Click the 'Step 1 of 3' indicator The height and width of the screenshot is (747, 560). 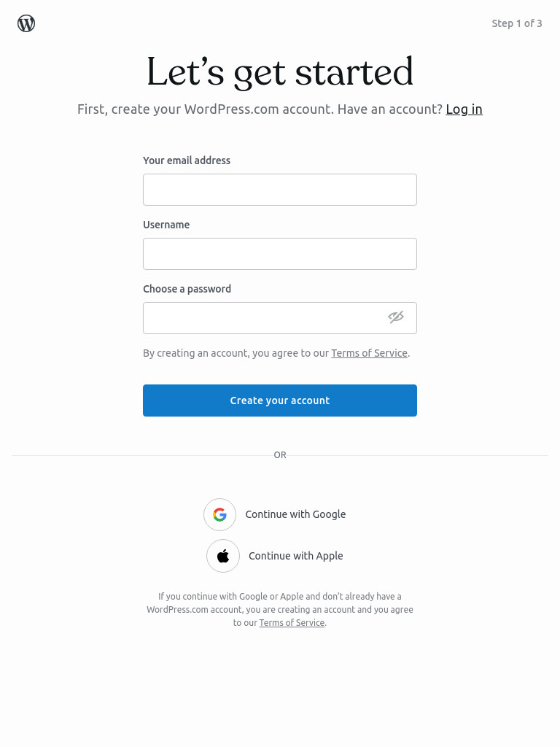517,23
